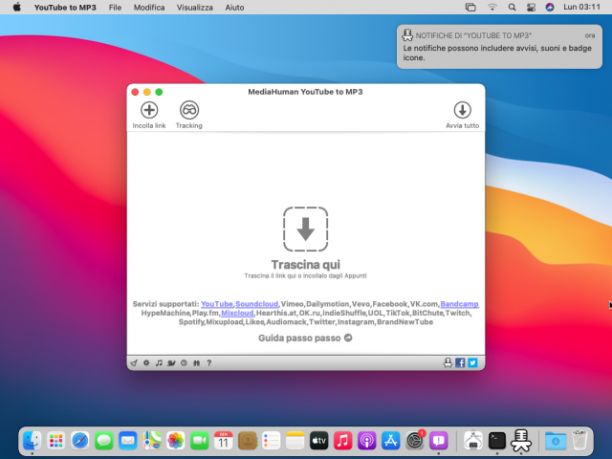Open Guida passo passo link

299,338
